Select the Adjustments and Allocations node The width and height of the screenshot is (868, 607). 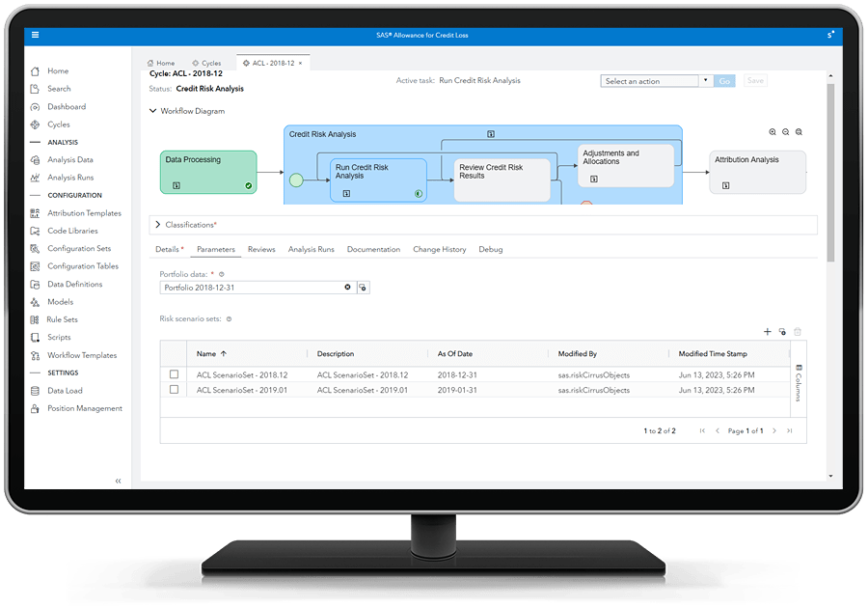click(626, 166)
